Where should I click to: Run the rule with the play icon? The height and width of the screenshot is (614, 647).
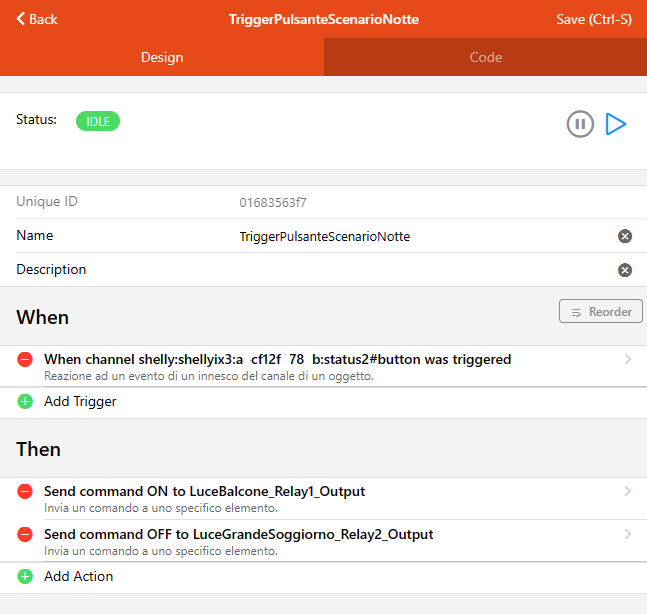616,124
